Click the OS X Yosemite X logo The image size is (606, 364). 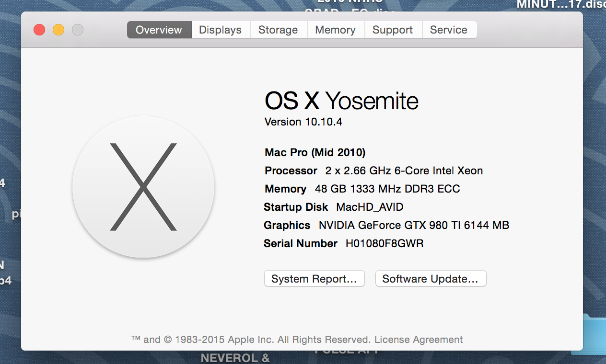(x=143, y=187)
